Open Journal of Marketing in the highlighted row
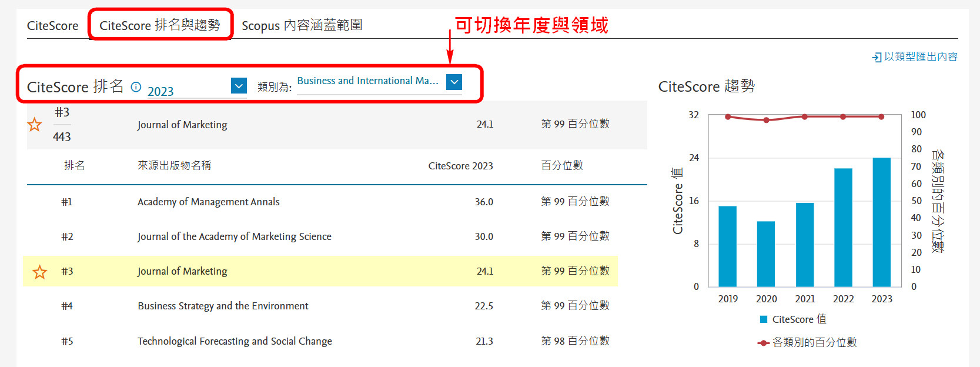Image resolution: width=980 pixels, height=367 pixels. 182,271
